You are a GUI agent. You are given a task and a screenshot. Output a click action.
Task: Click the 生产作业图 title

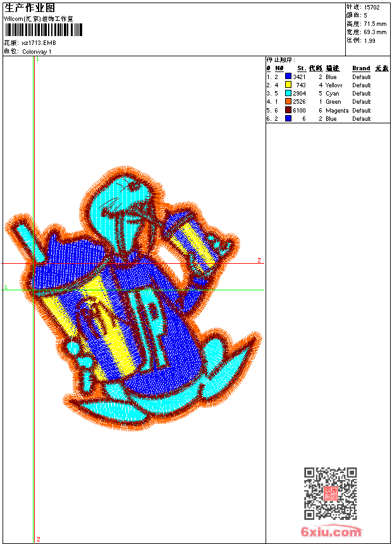pyautogui.click(x=30, y=8)
